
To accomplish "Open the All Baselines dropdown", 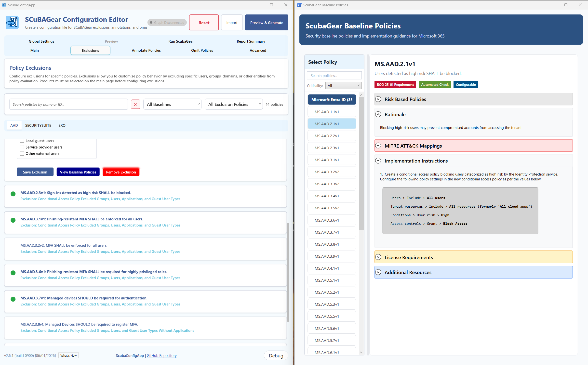I will coord(172,104).
